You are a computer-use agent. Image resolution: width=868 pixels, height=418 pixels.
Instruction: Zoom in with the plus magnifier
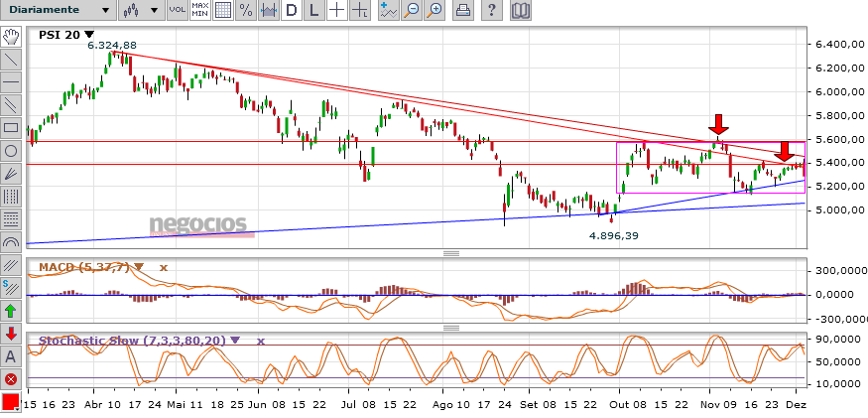pos(434,9)
